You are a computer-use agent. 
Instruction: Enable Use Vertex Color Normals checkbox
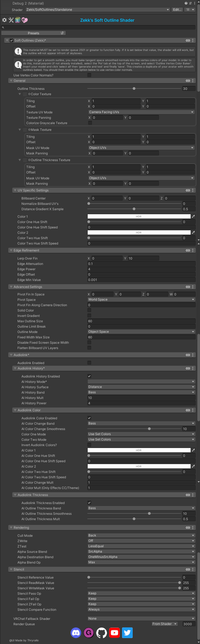point(89,75)
